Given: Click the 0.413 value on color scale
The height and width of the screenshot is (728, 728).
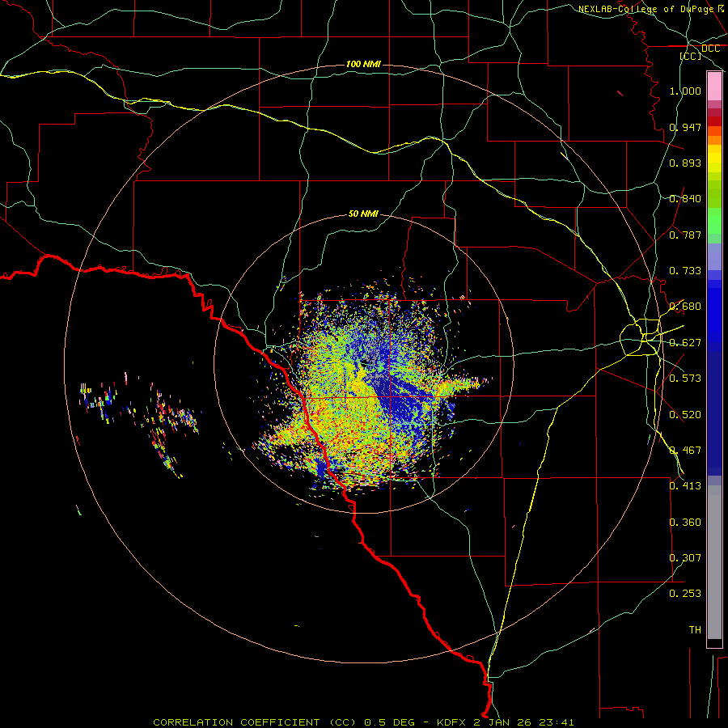Looking at the screenshot, I should tap(685, 486).
